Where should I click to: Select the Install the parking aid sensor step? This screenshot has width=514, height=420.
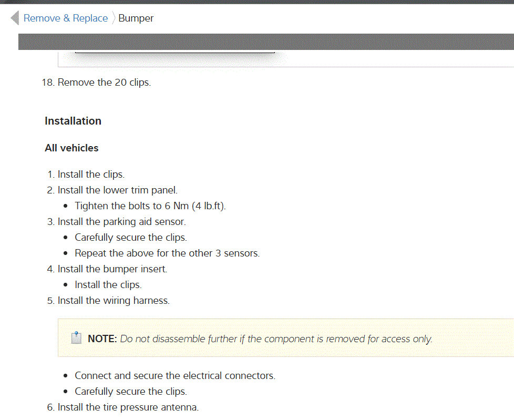coord(121,222)
